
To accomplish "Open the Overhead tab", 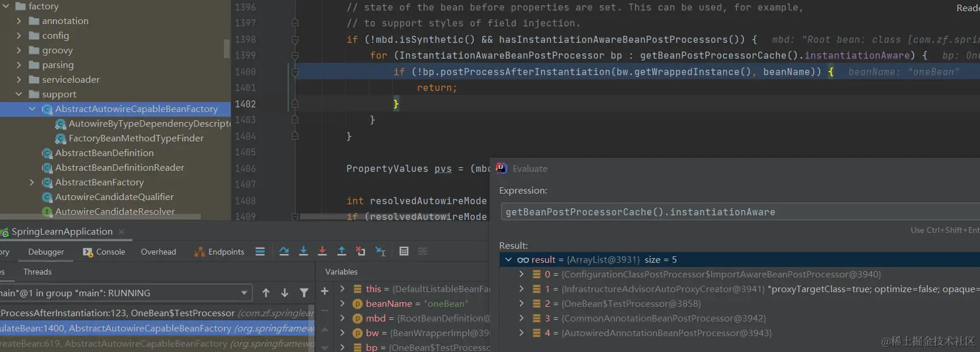I will tap(159, 252).
